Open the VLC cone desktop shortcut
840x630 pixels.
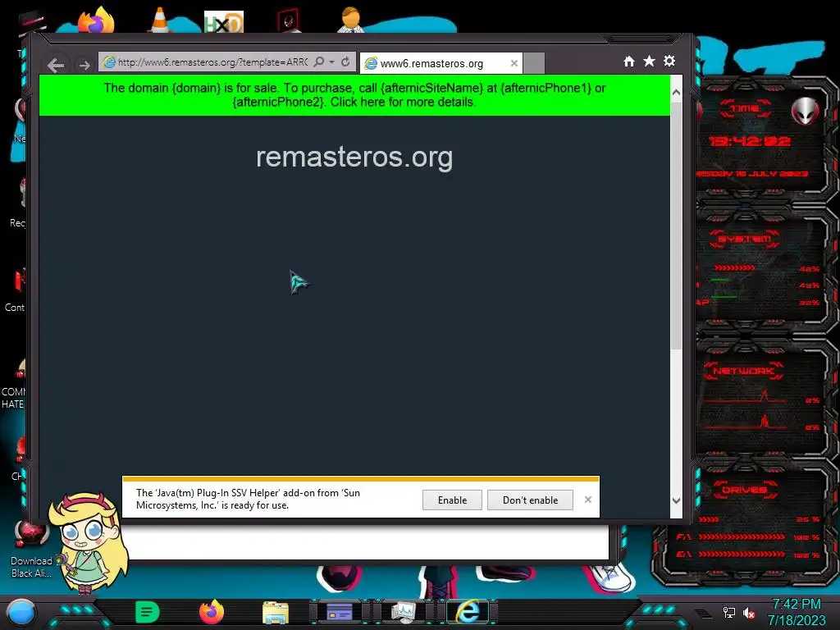pos(159,21)
